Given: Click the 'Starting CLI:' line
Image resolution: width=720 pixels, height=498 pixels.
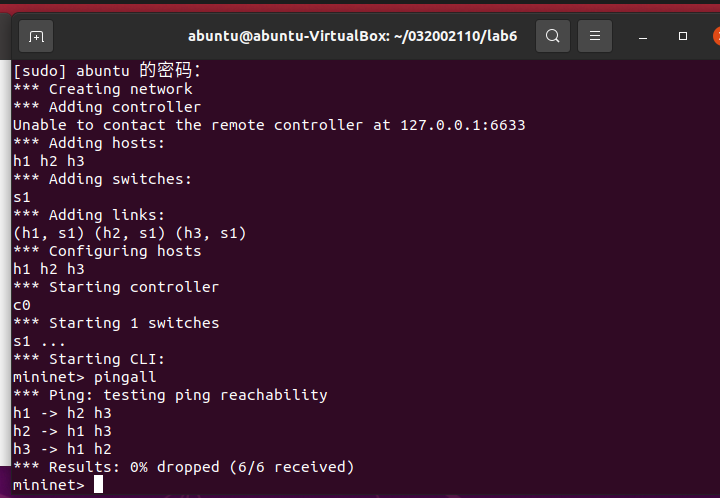Looking at the screenshot, I should (x=89, y=359).
